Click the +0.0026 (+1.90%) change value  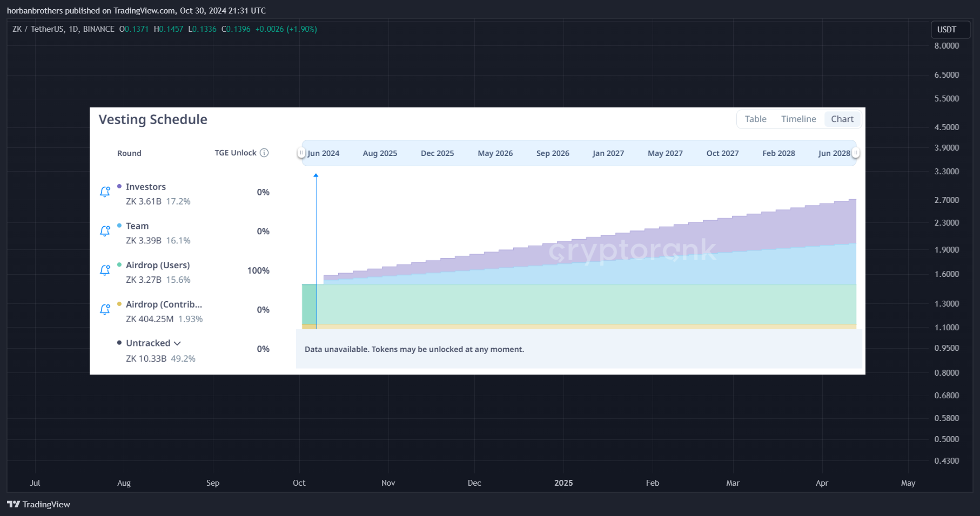coord(286,29)
